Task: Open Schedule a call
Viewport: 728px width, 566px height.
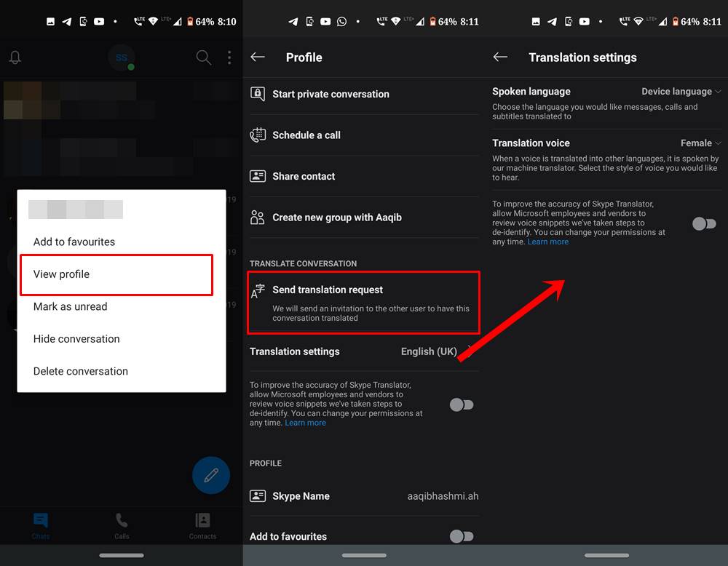Action: coord(364,135)
